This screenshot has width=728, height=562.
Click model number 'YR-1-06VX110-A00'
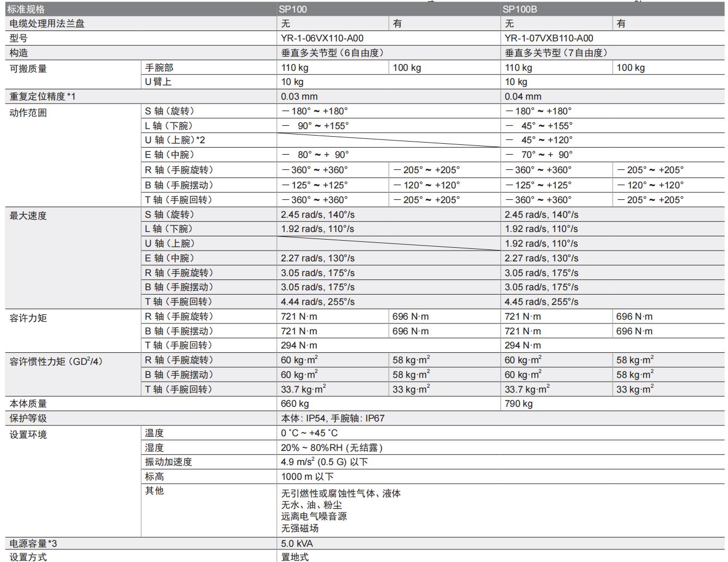(x=322, y=38)
